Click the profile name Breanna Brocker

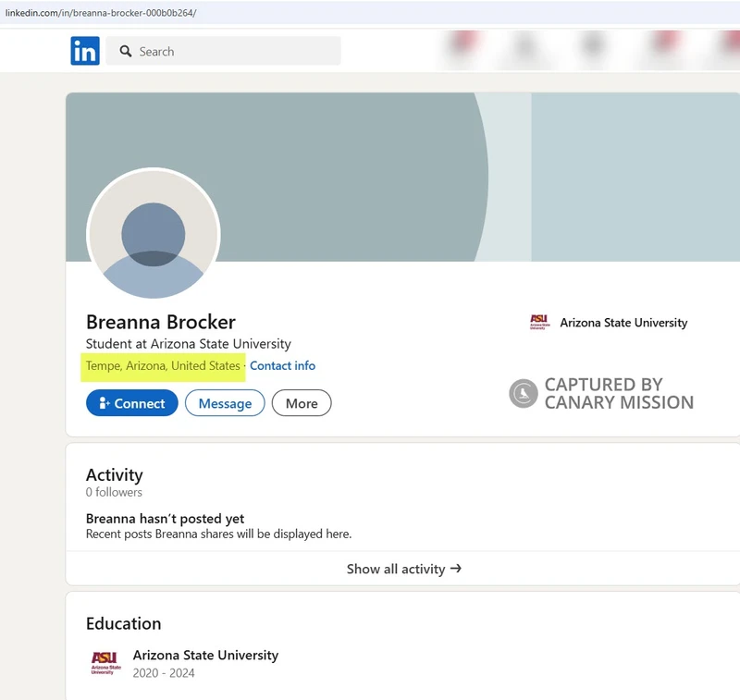point(160,322)
